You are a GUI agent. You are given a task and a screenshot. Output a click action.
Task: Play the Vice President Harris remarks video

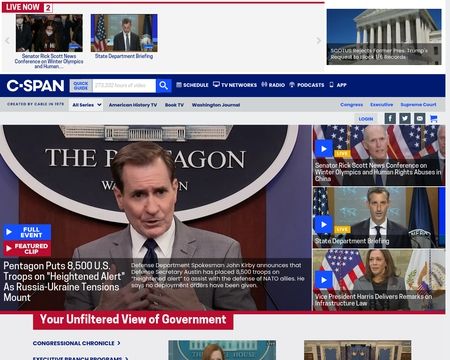(324, 280)
